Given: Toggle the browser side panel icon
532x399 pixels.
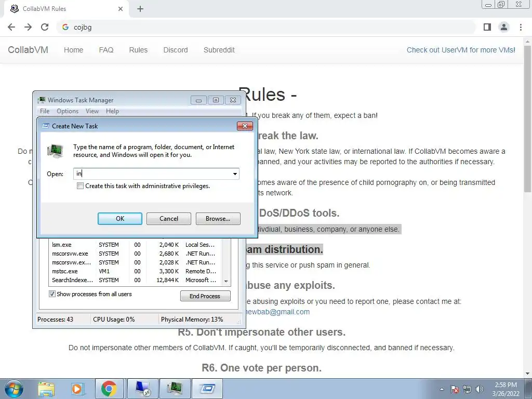Looking at the screenshot, I should point(487,27).
